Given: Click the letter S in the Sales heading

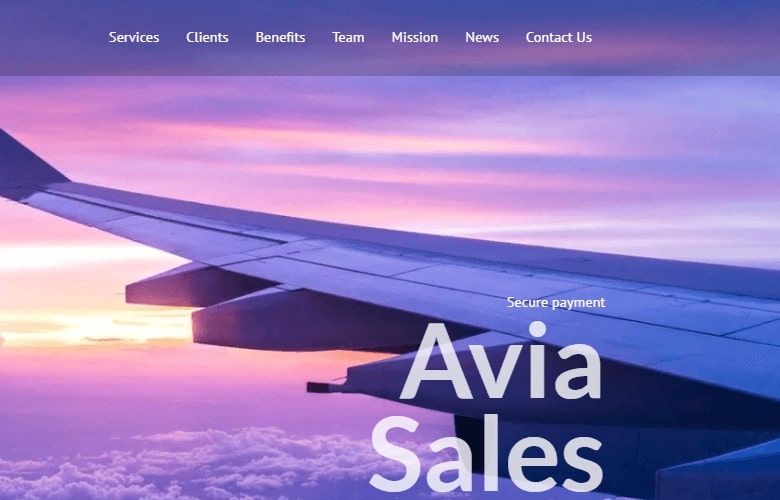Looking at the screenshot, I should pyautogui.click(x=396, y=453).
